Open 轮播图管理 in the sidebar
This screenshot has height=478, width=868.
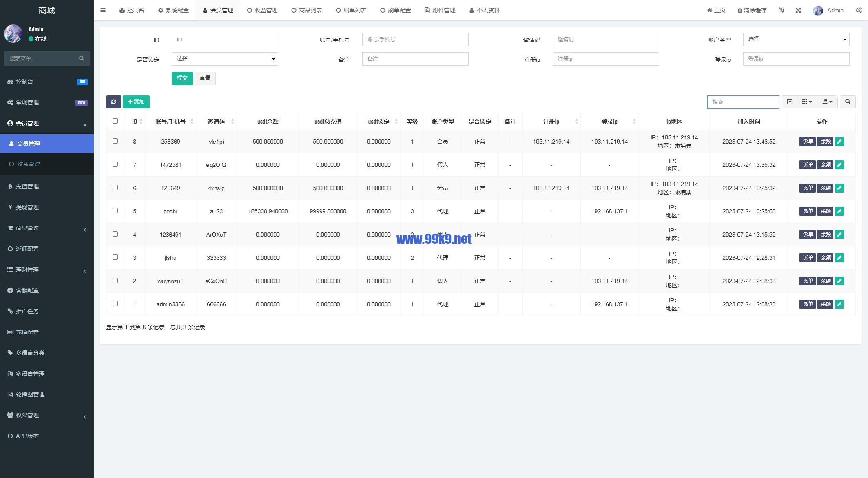(47, 394)
